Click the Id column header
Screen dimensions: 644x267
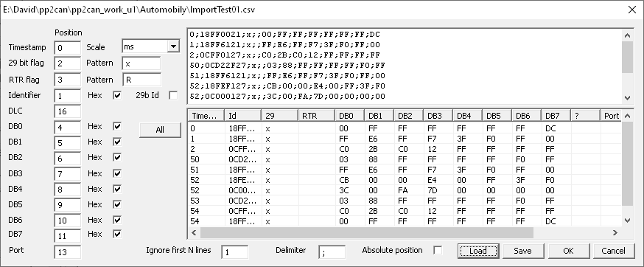pos(243,116)
